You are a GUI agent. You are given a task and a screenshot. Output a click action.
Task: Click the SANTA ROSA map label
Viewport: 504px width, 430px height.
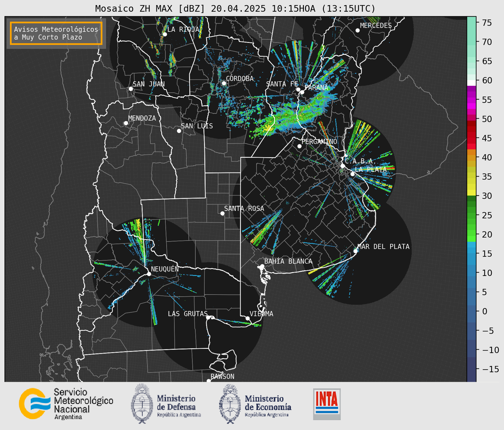244,208
